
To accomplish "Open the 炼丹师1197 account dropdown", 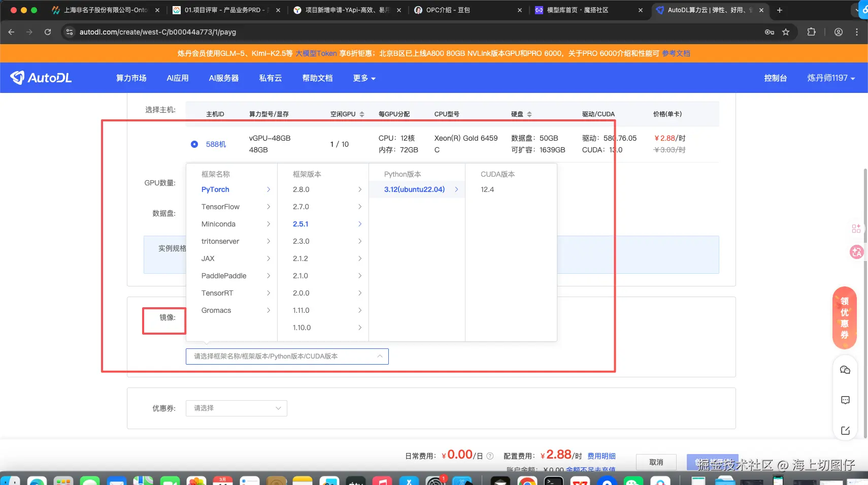I will pyautogui.click(x=831, y=78).
